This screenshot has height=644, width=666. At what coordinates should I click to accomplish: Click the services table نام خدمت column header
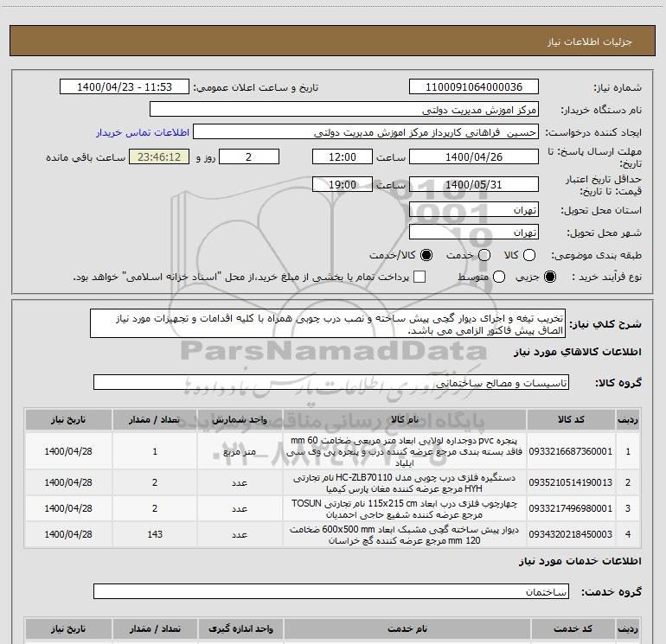coord(407,628)
